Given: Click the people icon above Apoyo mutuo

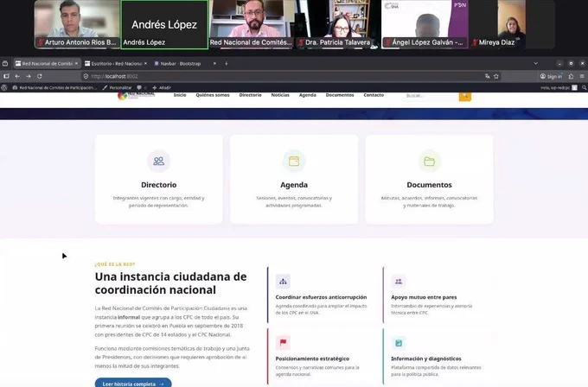Looking at the screenshot, I should point(399,282).
